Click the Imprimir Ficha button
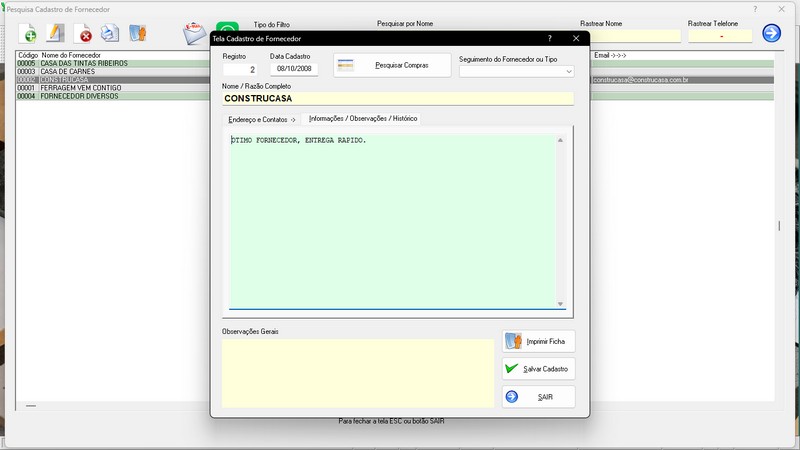The height and width of the screenshot is (450, 800). point(539,341)
